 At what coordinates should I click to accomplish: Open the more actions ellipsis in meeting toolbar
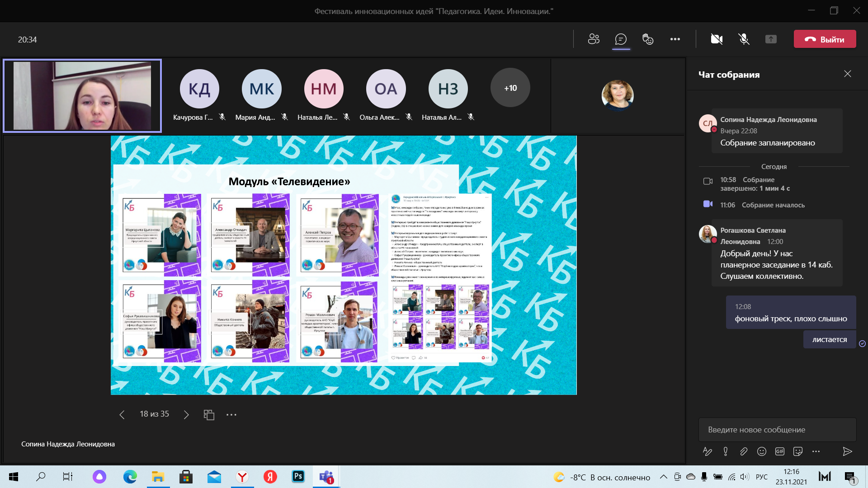(x=675, y=39)
